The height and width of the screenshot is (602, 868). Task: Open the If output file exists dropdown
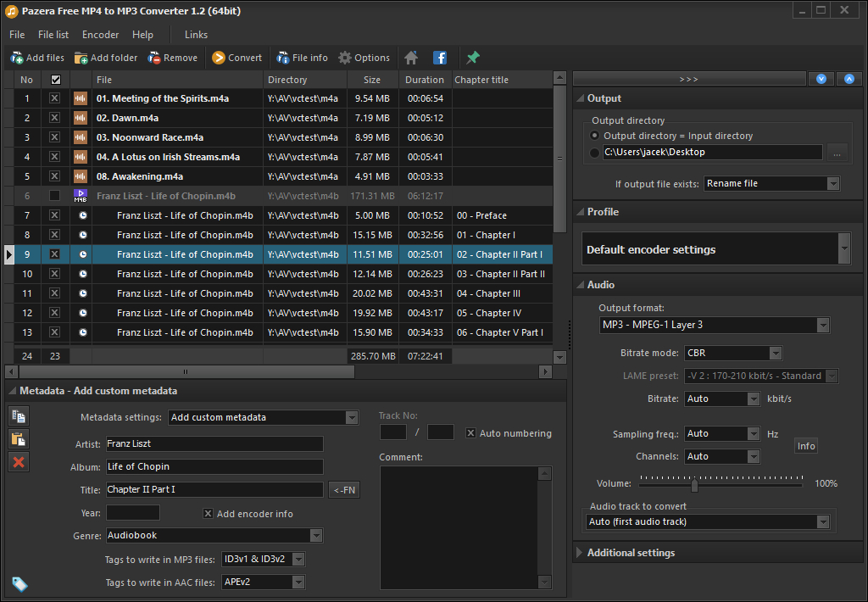pyautogui.click(x=771, y=183)
